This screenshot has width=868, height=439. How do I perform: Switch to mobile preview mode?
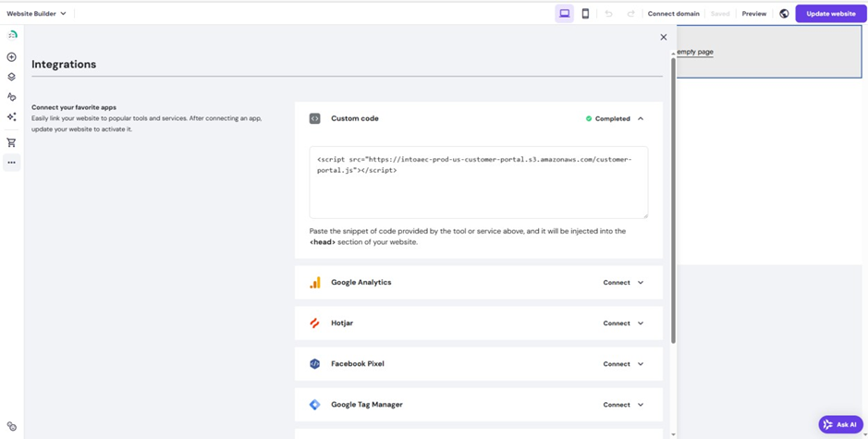585,13
